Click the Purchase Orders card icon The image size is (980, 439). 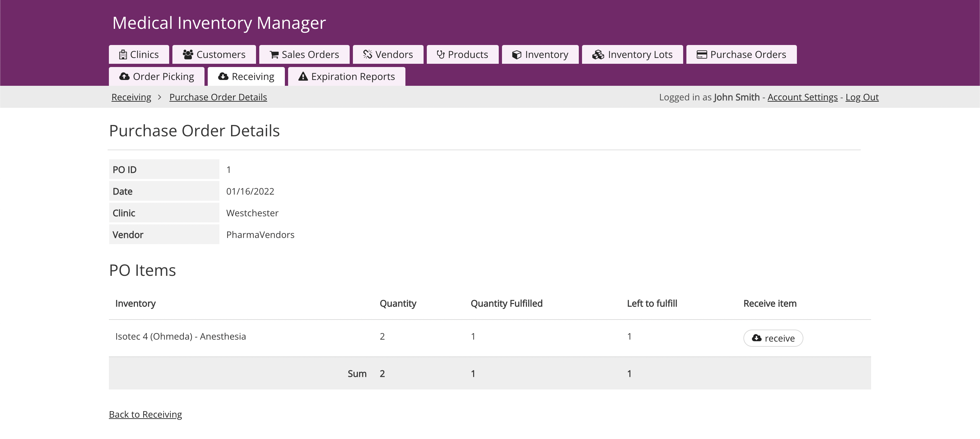702,55
